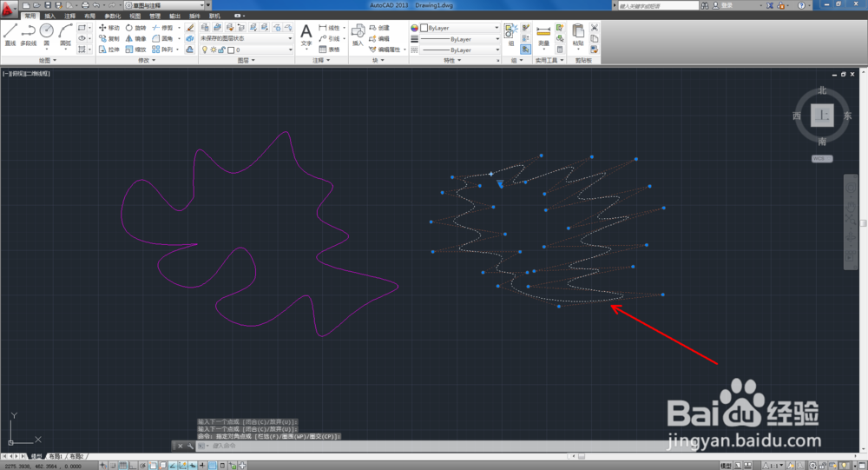This screenshot has height=470, width=868.
Task: Click the 修剪 (Trim) tool
Action: (x=162, y=28)
